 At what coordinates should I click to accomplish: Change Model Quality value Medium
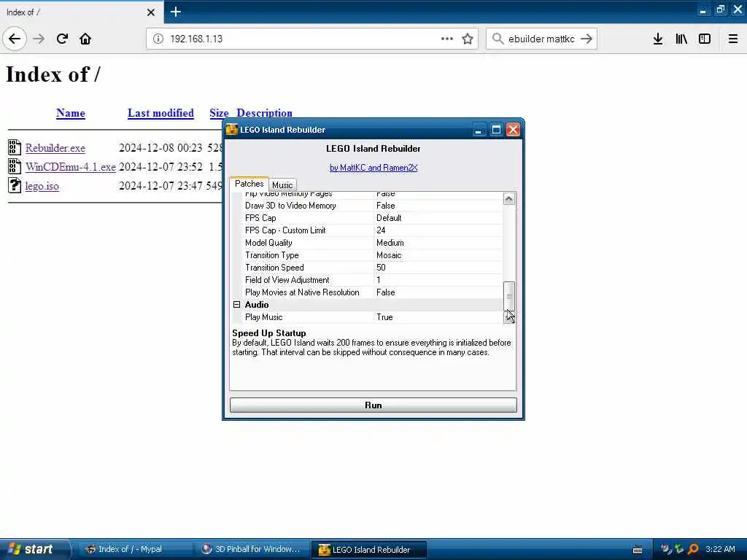438,242
